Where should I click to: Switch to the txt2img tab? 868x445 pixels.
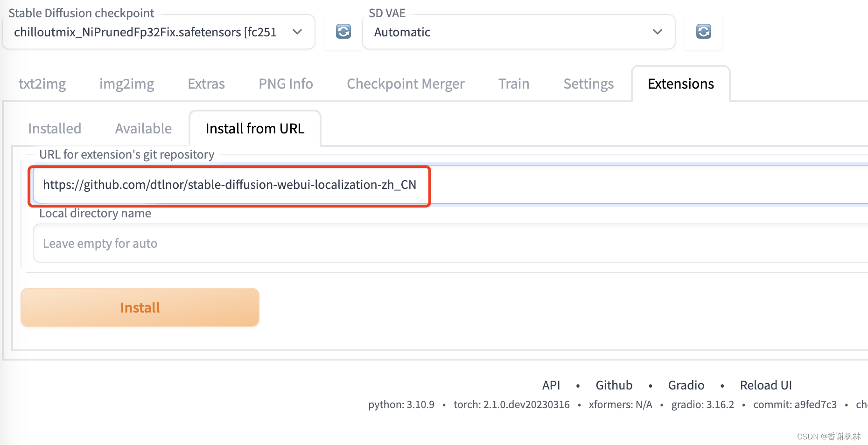point(42,84)
